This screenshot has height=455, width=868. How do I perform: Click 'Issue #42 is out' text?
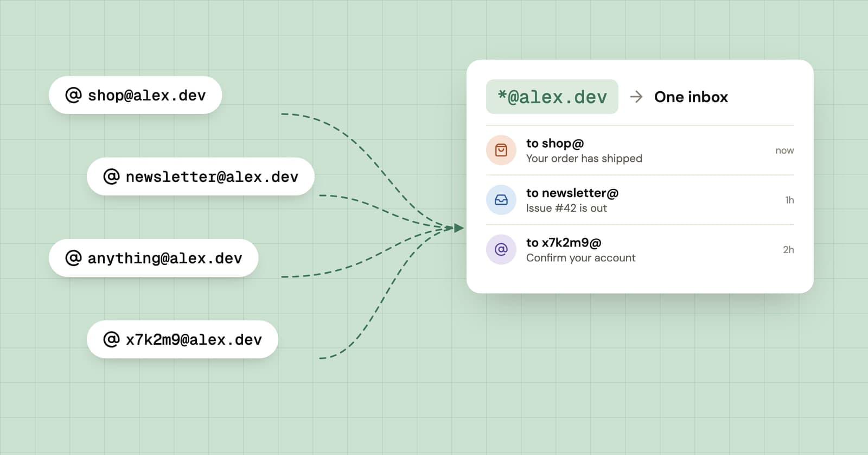566,208
